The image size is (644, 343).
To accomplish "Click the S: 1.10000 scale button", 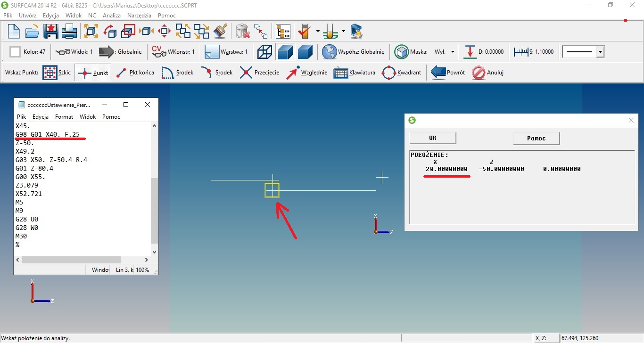I will (534, 52).
